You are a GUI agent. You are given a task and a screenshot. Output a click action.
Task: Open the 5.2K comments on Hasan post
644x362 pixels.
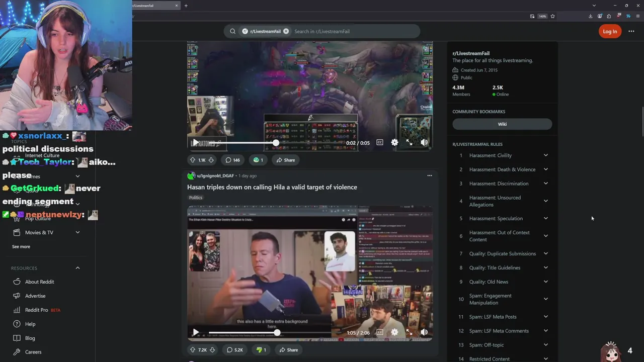click(235, 350)
